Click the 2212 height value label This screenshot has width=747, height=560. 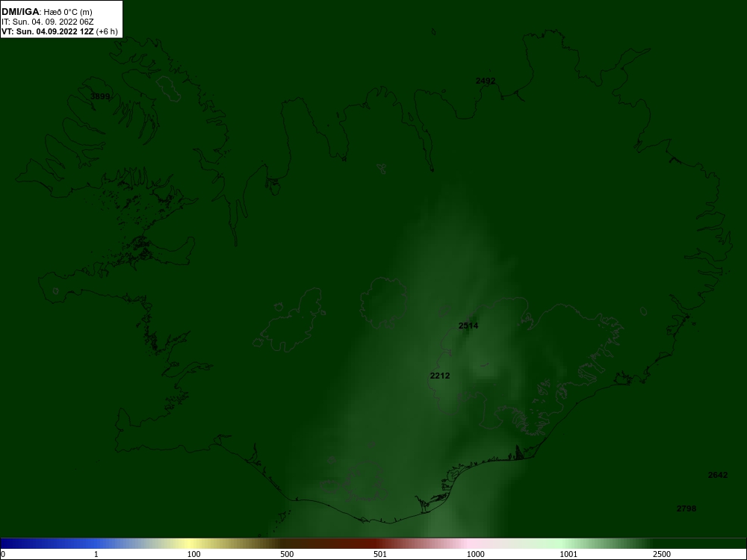coord(440,376)
